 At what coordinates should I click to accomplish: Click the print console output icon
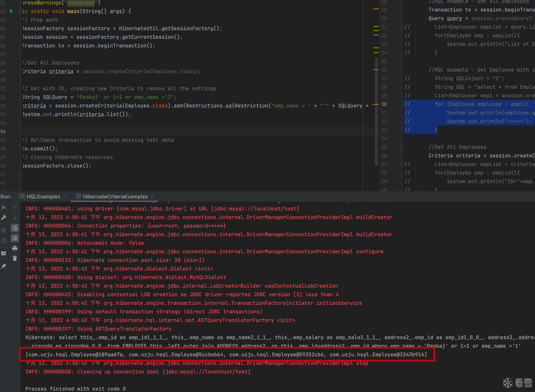click(x=15, y=248)
